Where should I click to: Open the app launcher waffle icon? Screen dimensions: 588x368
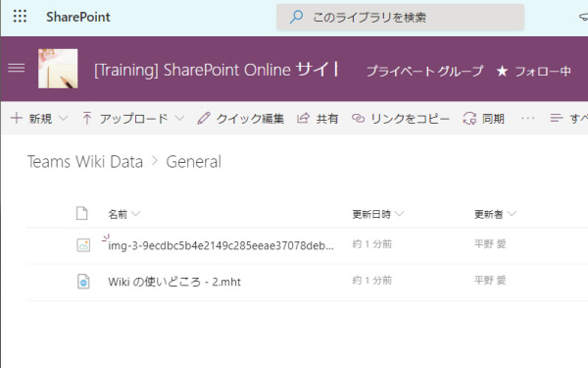[x=20, y=17]
